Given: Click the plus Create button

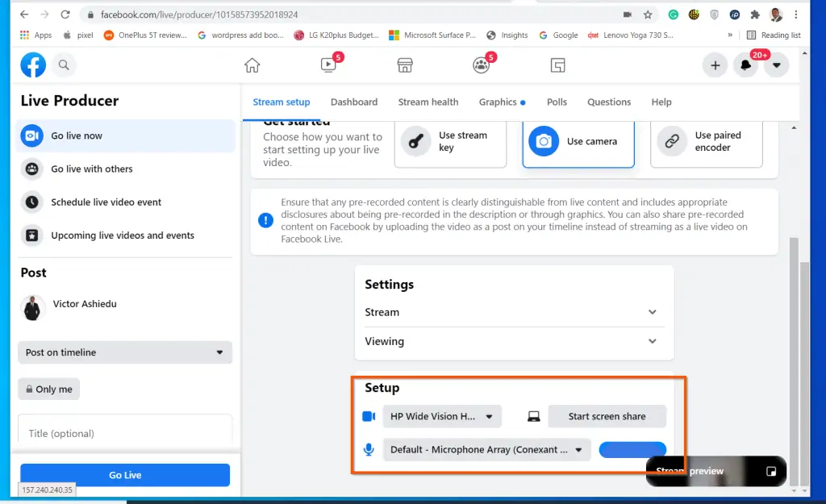Looking at the screenshot, I should point(715,65).
